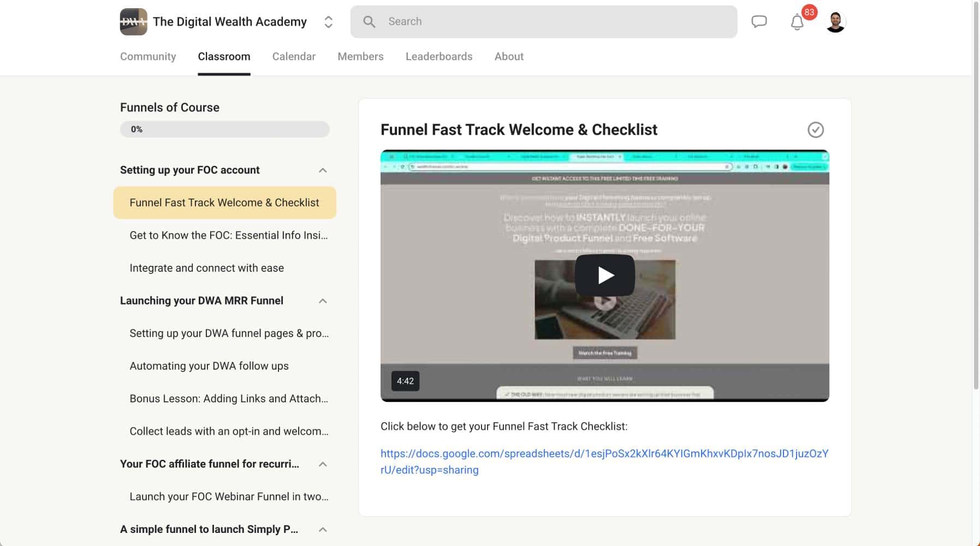Play the Funnel Fast Track welcome video
980x546 pixels.
[x=604, y=275]
